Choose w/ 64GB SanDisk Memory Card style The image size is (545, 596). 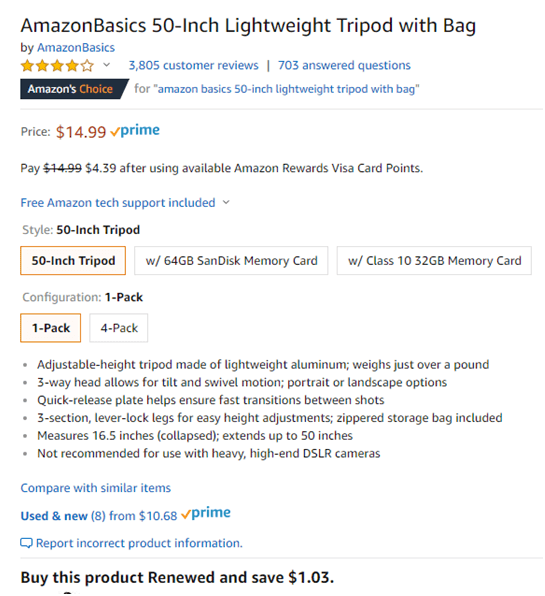pyautogui.click(x=231, y=260)
